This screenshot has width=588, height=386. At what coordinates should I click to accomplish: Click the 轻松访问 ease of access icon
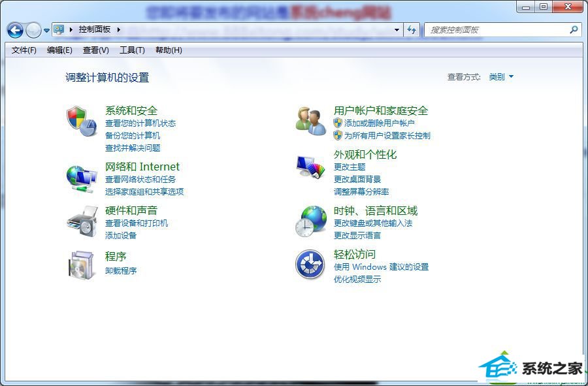(310, 265)
